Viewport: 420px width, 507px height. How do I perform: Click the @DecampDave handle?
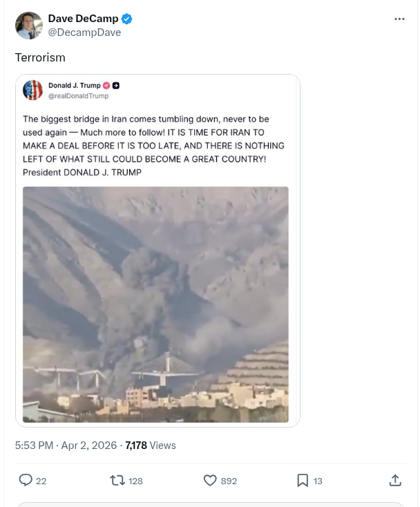pyautogui.click(x=84, y=32)
